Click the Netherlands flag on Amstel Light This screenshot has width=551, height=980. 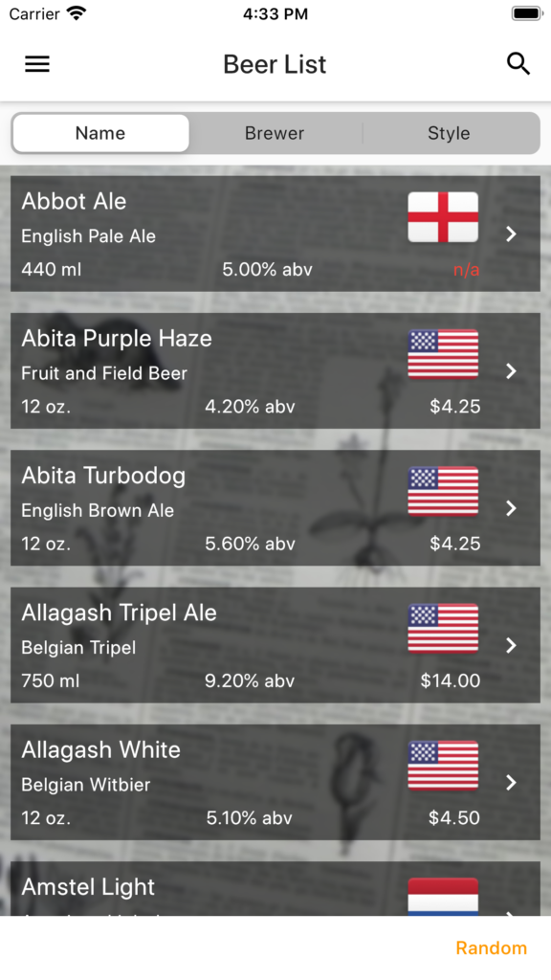pos(443,896)
